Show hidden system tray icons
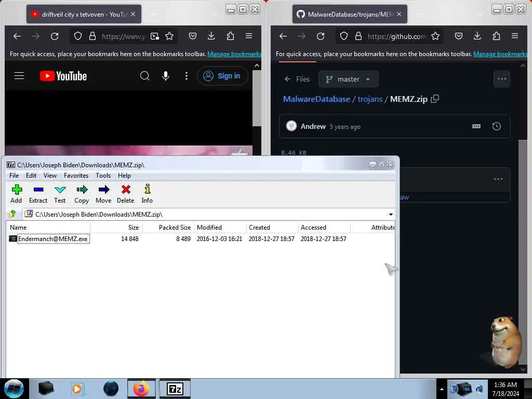 [442, 389]
